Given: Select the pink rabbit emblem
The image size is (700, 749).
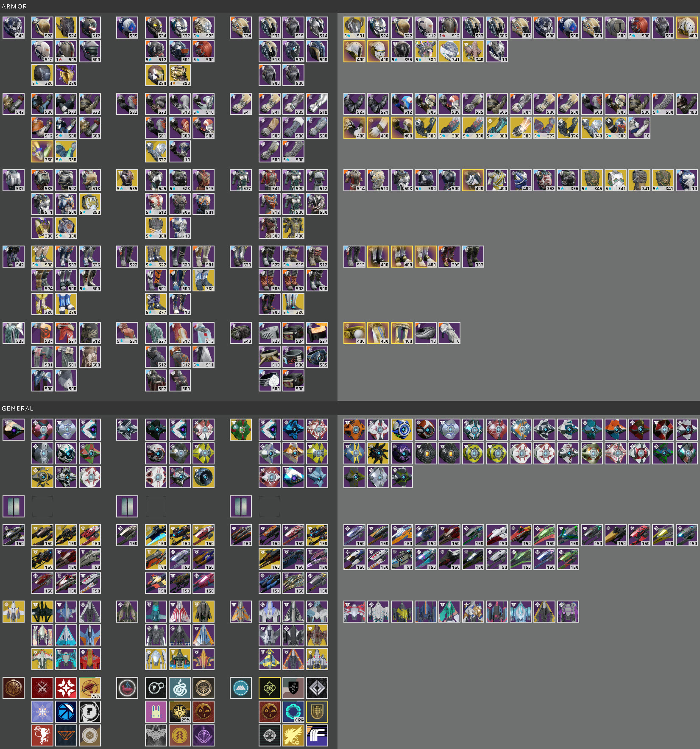Looking at the screenshot, I should 156,712.
